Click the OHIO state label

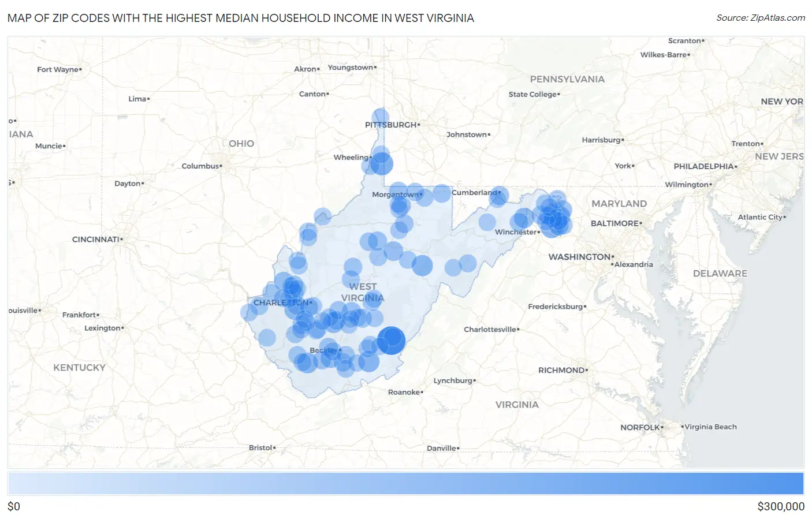pos(241,144)
